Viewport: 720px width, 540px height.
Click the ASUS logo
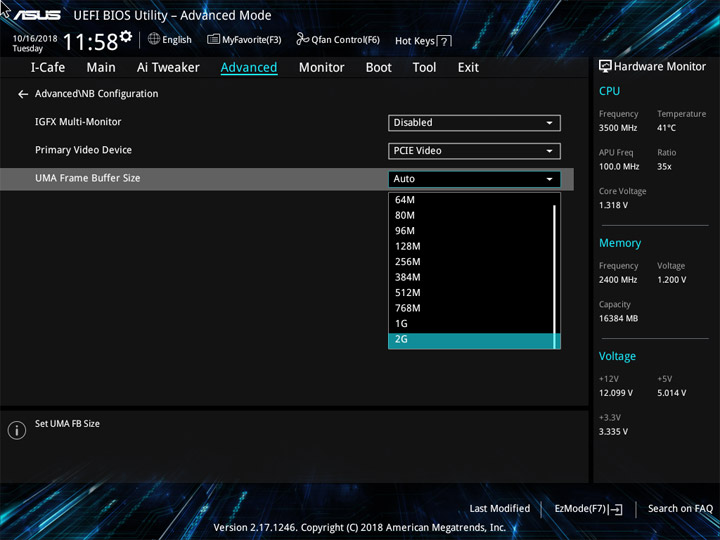[37, 15]
